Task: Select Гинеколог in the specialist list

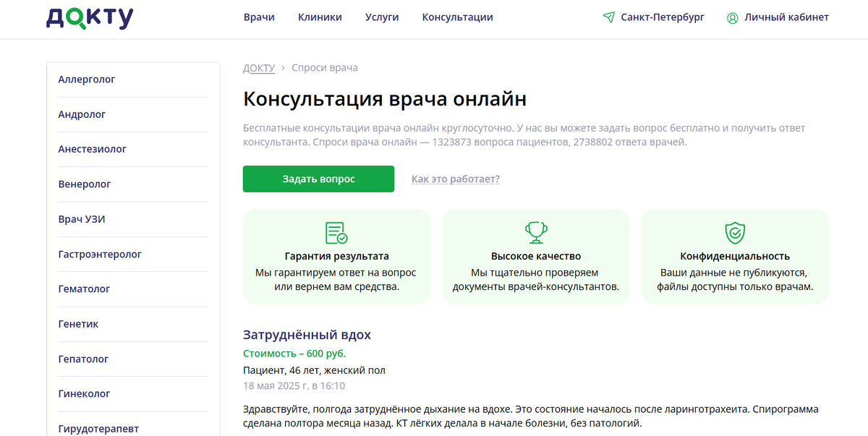Action: (85, 394)
